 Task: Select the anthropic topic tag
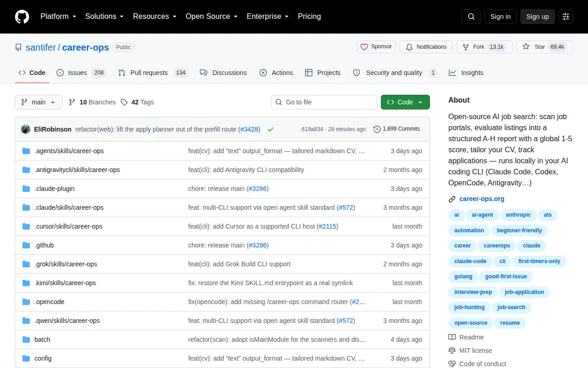pos(518,215)
